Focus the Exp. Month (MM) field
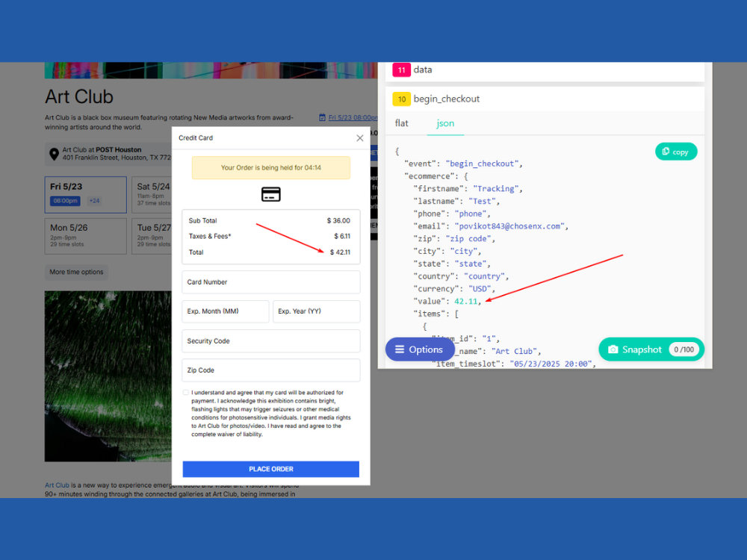Image resolution: width=747 pixels, height=560 pixels. [x=226, y=311]
